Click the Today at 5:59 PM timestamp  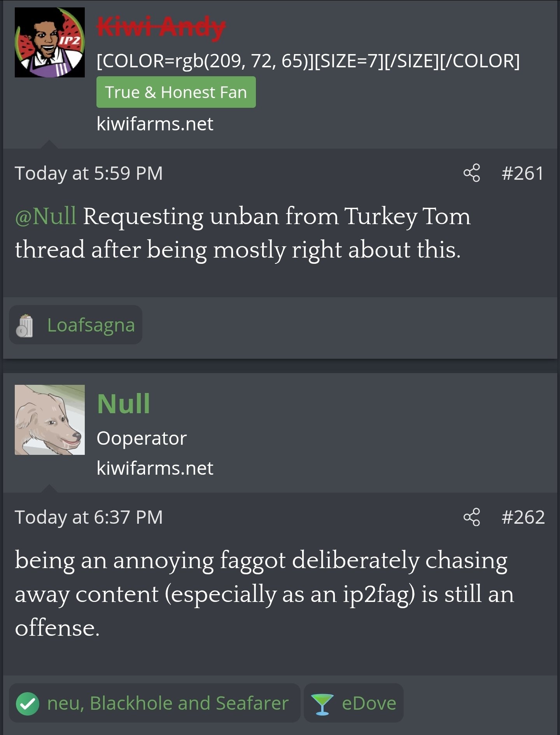(x=89, y=173)
